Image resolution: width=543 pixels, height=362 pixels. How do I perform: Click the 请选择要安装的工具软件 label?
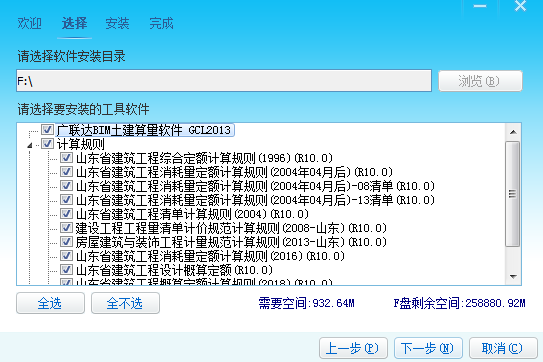(x=83, y=109)
